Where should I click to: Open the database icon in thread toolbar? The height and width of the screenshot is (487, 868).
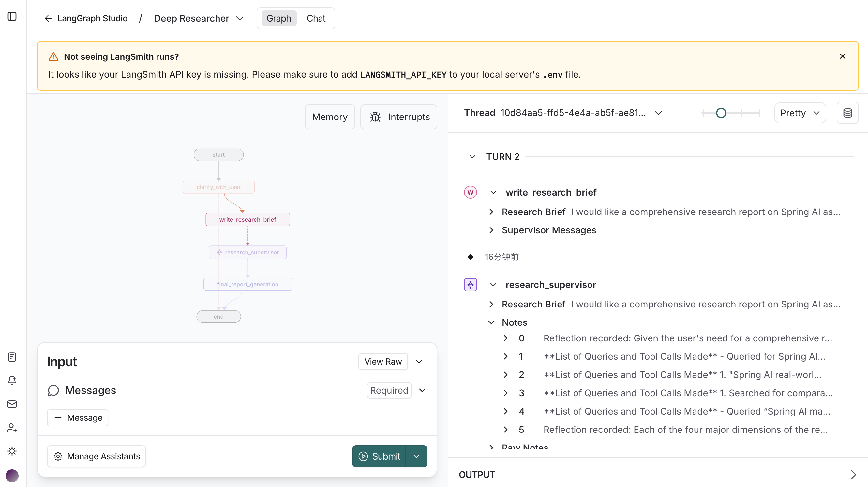847,113
